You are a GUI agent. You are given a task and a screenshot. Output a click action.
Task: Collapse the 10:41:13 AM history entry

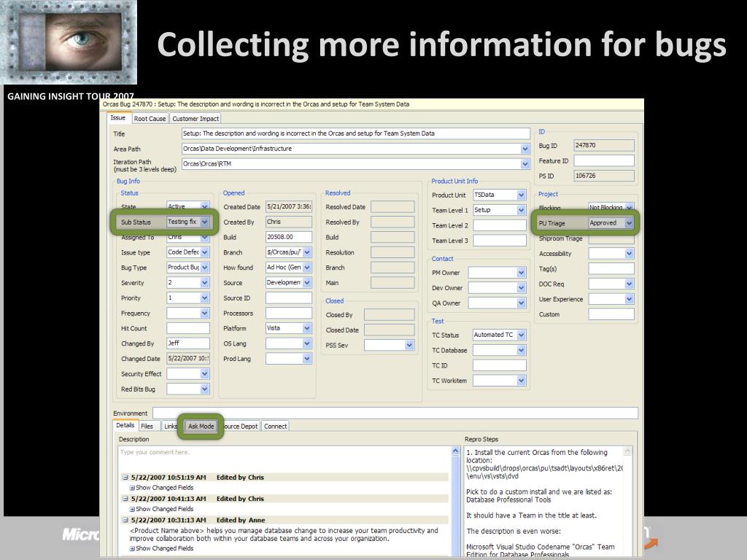click(x=125, y=499)
